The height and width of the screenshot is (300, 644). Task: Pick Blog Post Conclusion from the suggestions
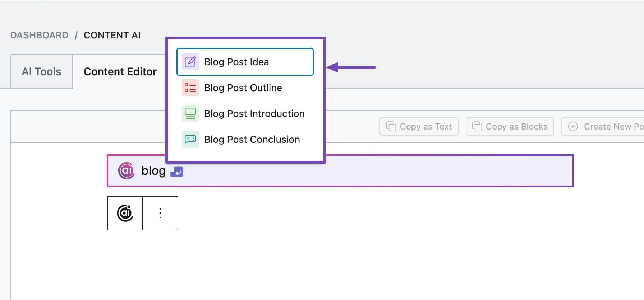[245, 140]
